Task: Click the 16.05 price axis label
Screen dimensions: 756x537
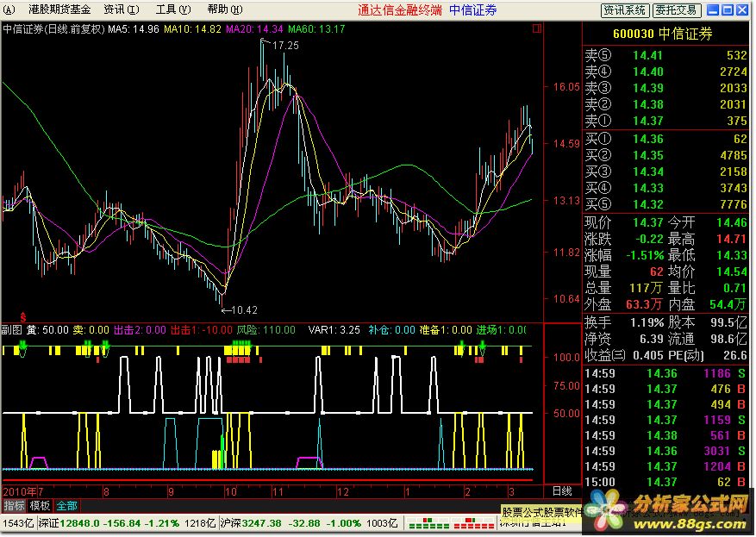Action: (566, 87)
